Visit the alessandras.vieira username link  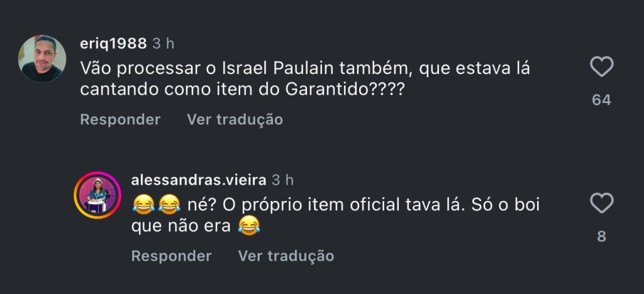pos(198,180)
